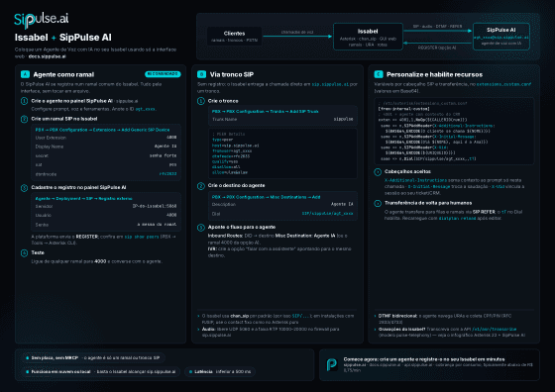Click the 'Latência' pill

[x=219, y=372]
